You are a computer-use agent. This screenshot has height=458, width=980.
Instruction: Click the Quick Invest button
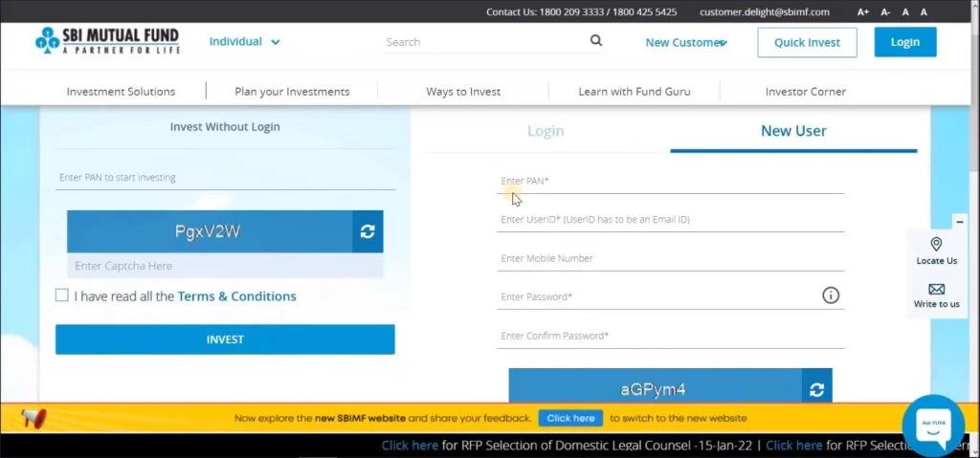807,42
